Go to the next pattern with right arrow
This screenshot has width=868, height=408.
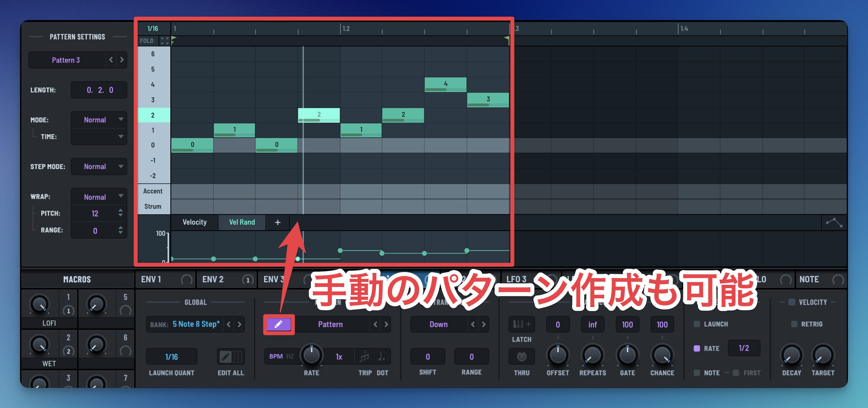122,60
